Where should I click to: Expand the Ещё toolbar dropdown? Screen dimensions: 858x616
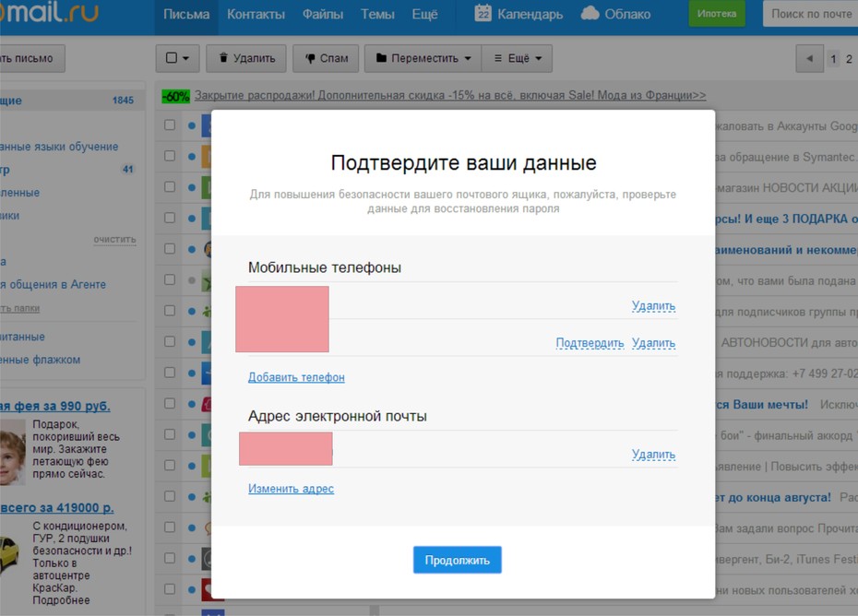pyautogui.click(x=517, y=58)
